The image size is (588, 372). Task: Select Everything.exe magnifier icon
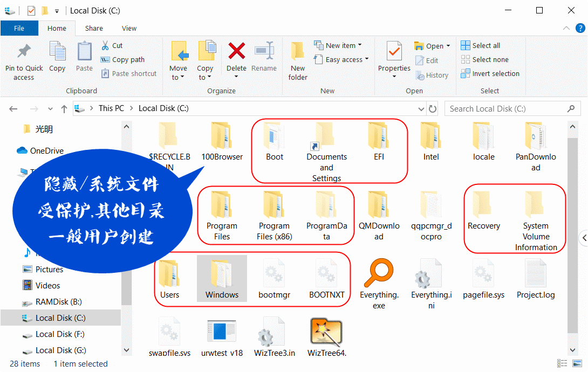[x=379, y=273]
